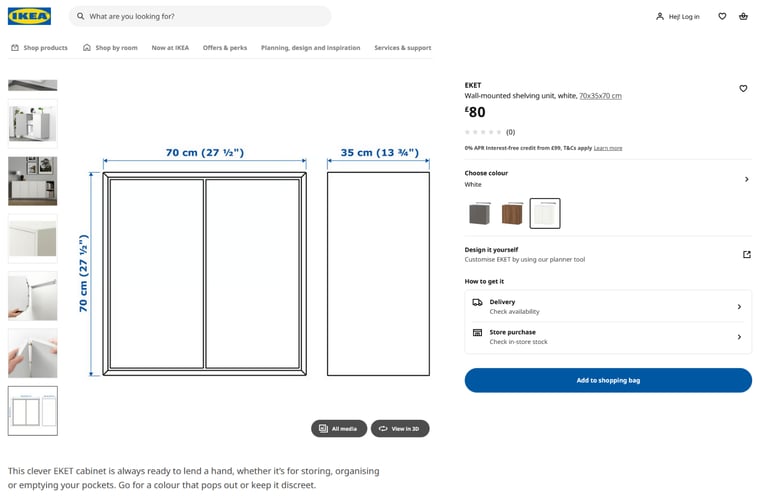Open the Design it yourself external link icon

pyautogui.click(x=746, y=255)
